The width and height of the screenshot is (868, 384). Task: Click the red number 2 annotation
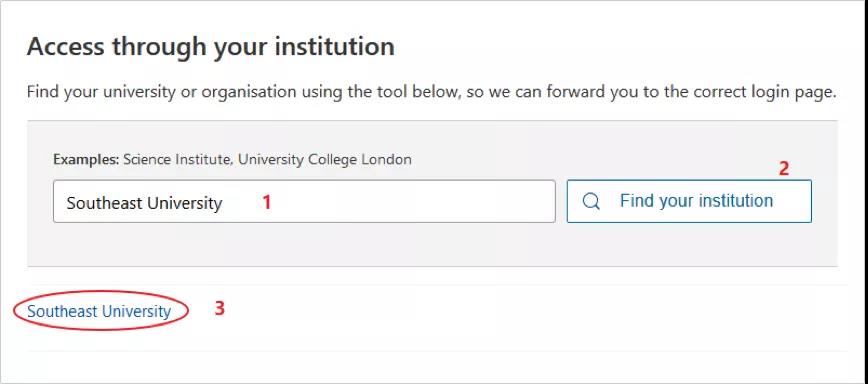pos(783,168)
